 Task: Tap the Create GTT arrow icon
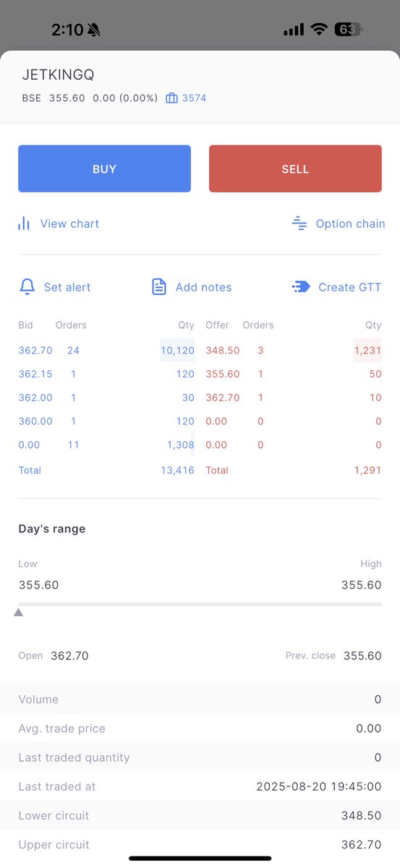(x=301, y=287)
